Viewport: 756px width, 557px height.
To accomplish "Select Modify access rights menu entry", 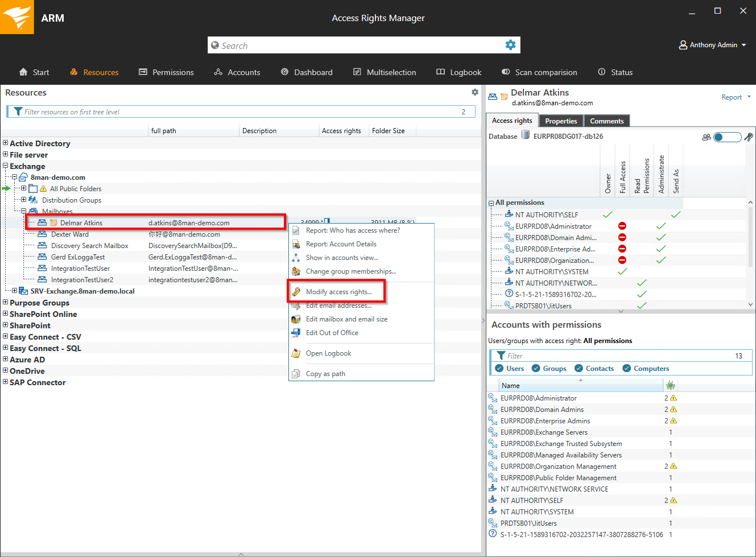I will [338, 292].
